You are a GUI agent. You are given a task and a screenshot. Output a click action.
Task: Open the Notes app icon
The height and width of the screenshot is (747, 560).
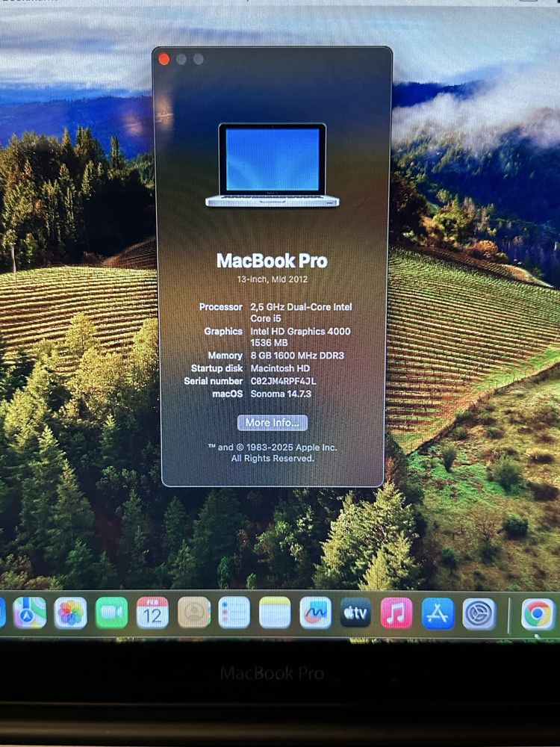pos(275,613)
